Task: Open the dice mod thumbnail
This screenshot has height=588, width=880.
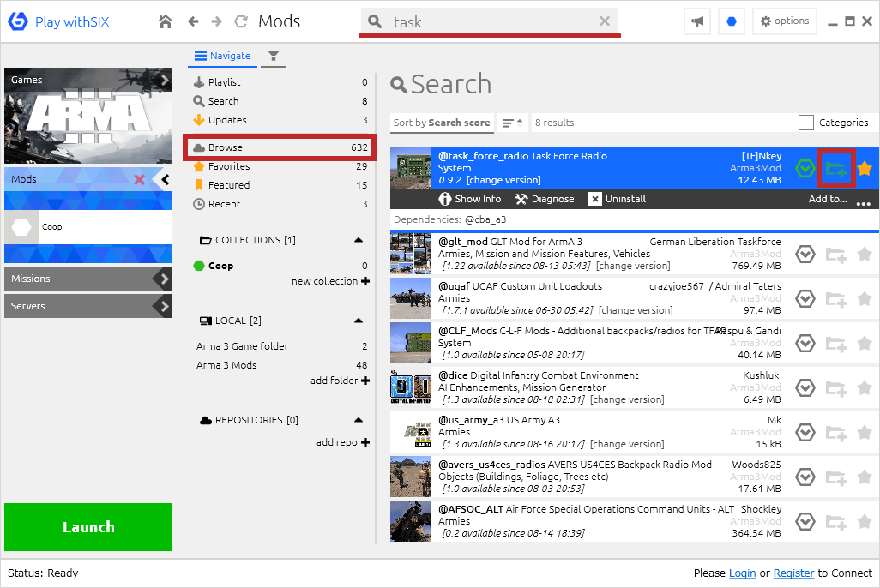Action: pos(411,387)
